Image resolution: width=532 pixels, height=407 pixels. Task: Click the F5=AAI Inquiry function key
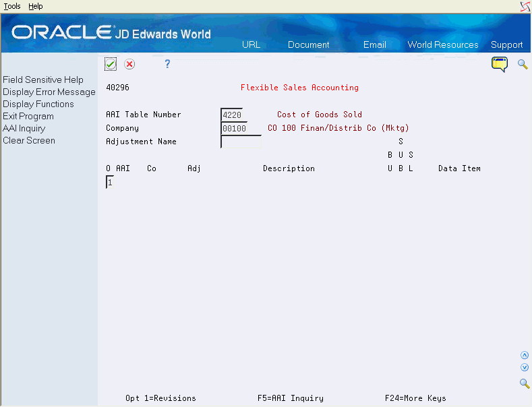(291, 398)
